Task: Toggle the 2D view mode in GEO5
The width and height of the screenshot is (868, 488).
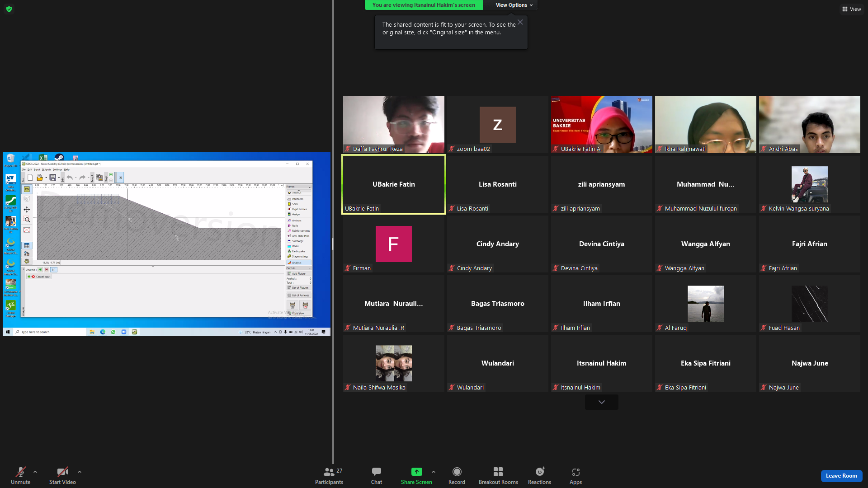Action: (x=27, y=189)
